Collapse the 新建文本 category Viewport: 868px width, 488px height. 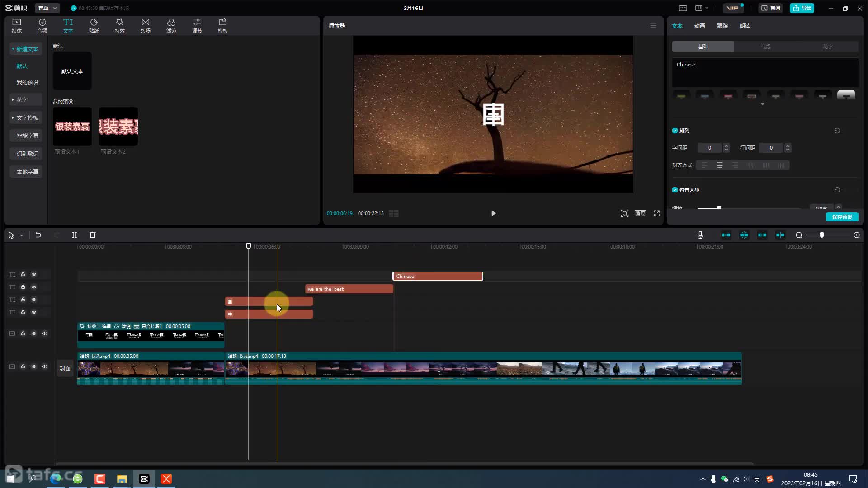pos(26,49)
